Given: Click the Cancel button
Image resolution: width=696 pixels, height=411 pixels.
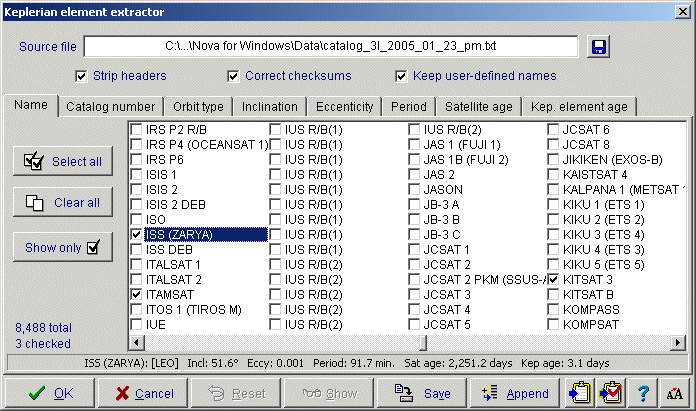Looking at the screenshot, I should coord(143,393).
